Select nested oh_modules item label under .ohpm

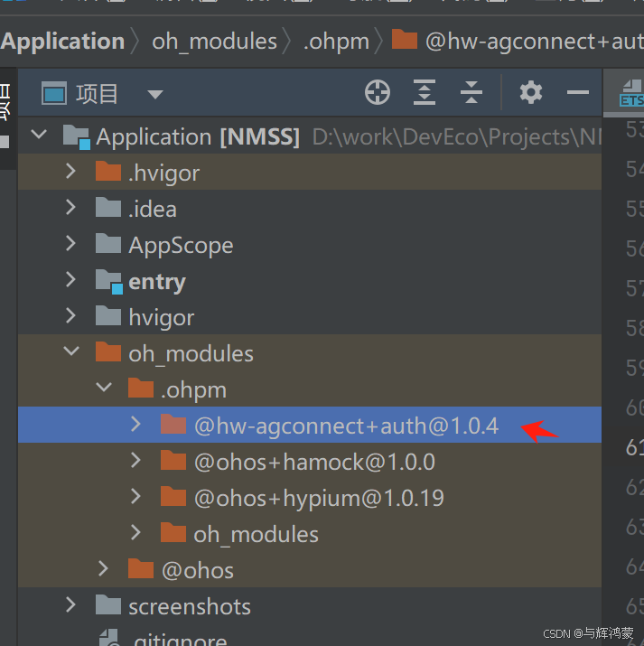pyautogui.click(x=257, y=534)
